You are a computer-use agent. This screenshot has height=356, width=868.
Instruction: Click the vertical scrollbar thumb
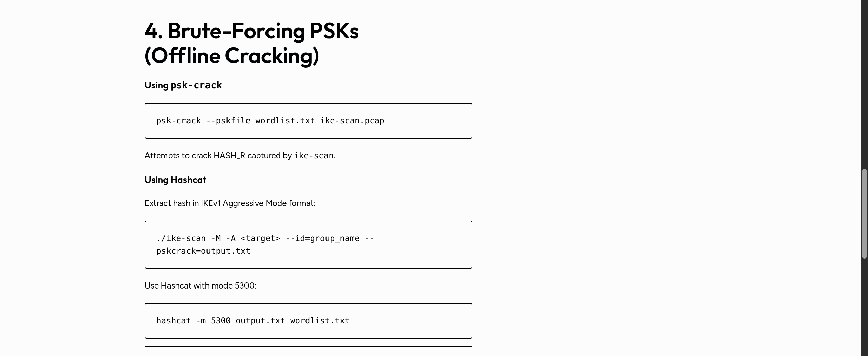click(864, 214)
